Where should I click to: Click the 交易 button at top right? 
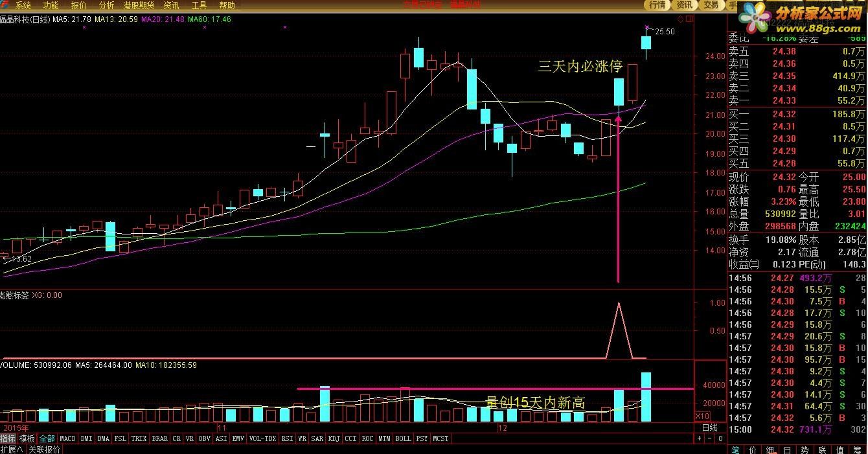coord(711,5)
